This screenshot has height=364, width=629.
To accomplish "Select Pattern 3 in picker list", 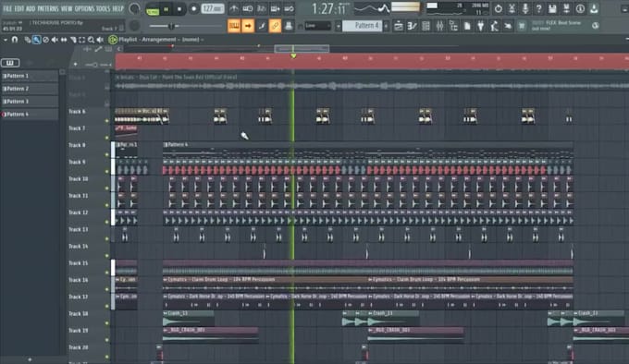I will point(30,102).
